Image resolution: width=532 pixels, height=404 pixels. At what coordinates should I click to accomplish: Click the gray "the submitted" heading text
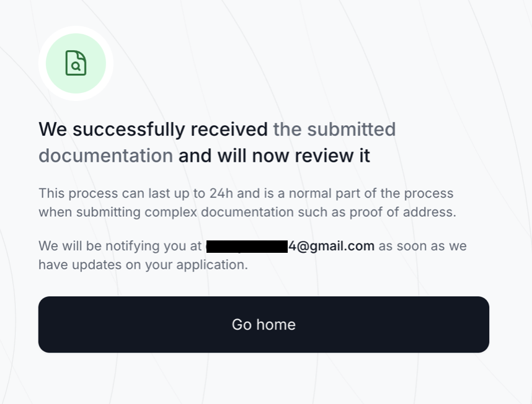pyautogui.click(x=334, y=130)
